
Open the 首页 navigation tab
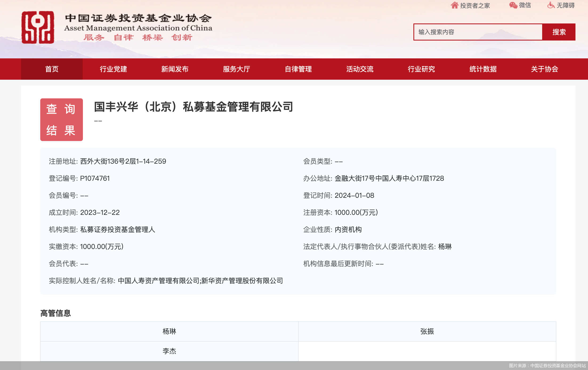click(52, 69)
